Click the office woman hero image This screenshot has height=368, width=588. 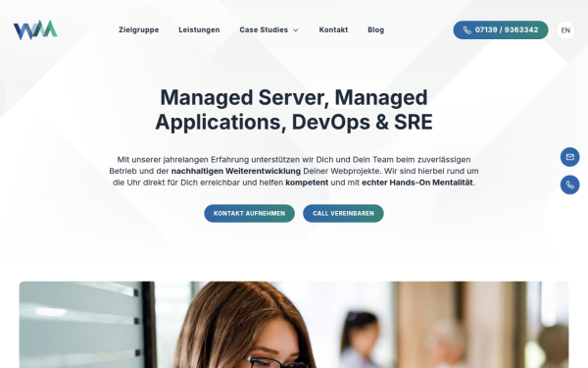pos(294,325)
